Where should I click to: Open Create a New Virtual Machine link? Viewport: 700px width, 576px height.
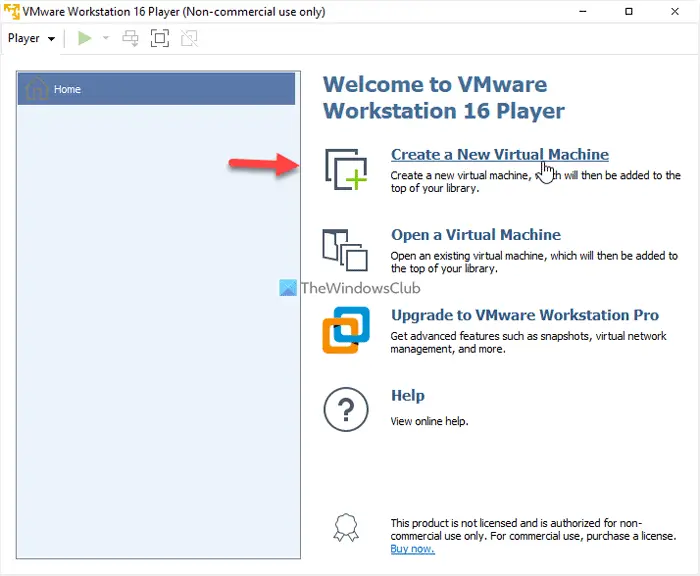[500, 154]
